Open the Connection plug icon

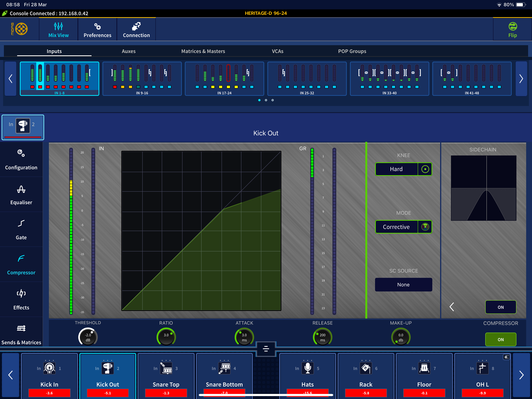(x=136, y=26)
